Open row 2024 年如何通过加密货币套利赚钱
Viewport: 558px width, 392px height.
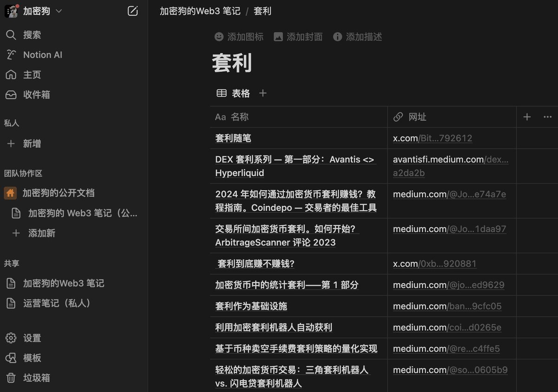[296, 201]
